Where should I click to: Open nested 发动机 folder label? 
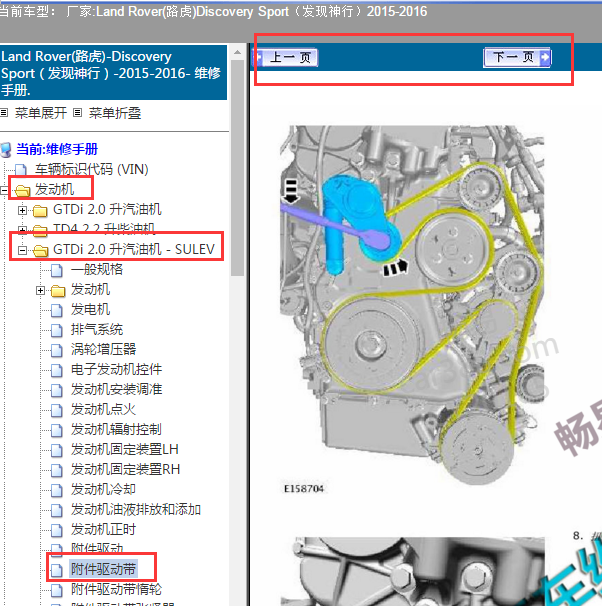(x=90, y=289)
